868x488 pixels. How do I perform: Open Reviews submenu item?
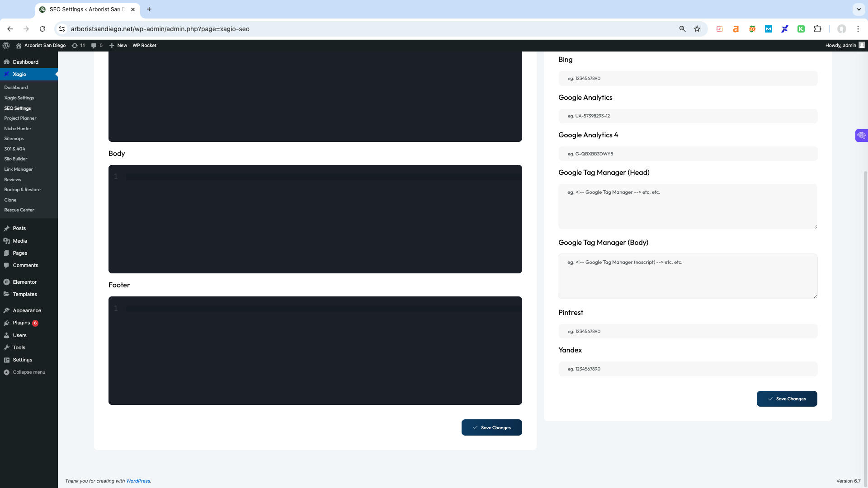[13, 179]
